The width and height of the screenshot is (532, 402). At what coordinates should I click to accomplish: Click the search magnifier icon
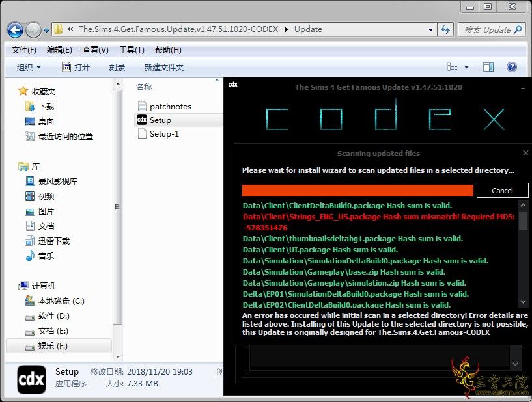[x=518, y=29]
